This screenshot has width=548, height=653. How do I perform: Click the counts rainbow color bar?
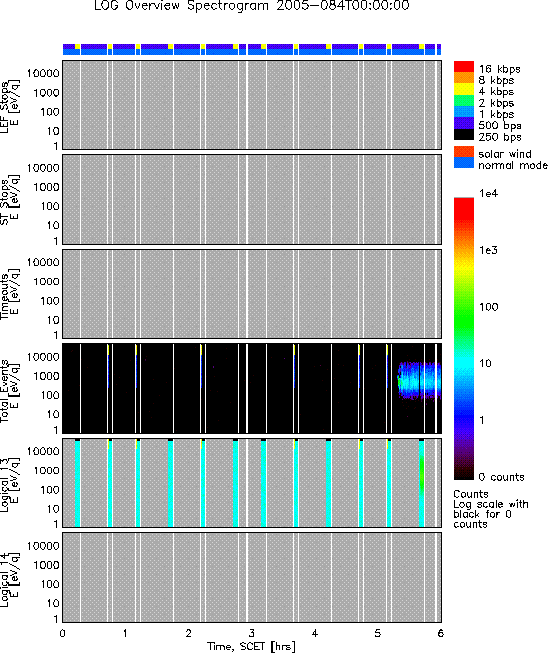464,339
